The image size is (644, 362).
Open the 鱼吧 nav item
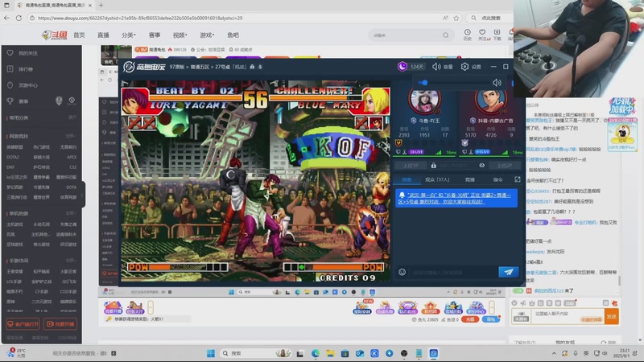coord(233,35)
